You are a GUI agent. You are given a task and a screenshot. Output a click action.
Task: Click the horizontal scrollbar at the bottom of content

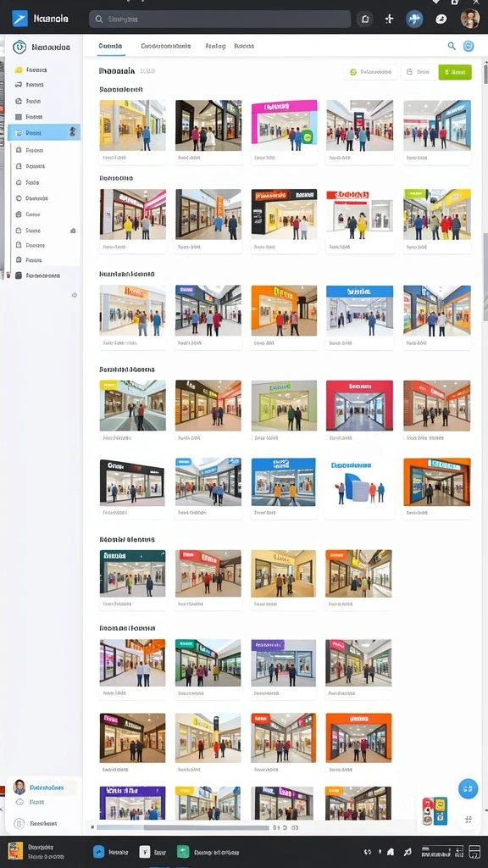(183, 827)
